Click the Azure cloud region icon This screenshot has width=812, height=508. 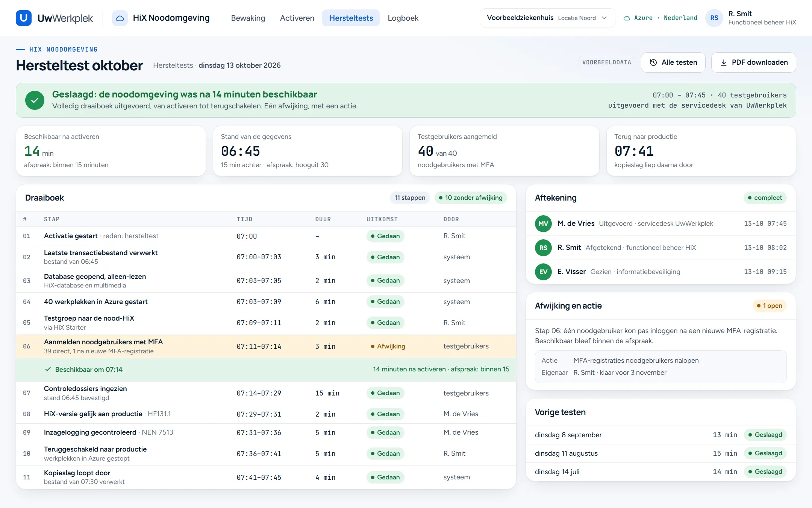click(x=627, y=18)
